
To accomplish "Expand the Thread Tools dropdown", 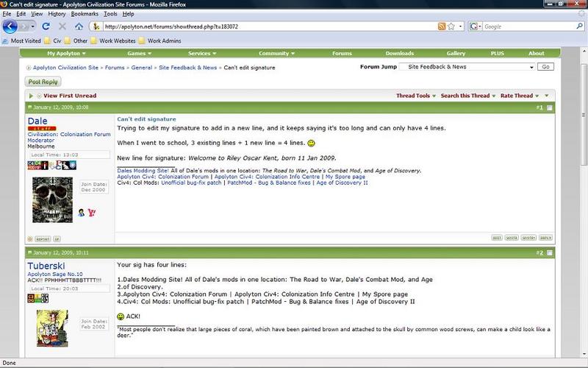I will click(415, 96).
